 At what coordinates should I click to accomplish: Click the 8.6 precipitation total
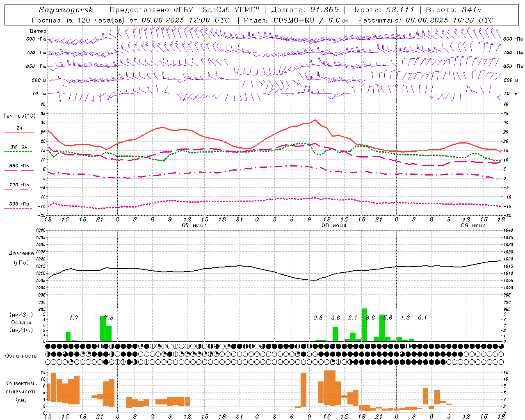coord(371,318)
